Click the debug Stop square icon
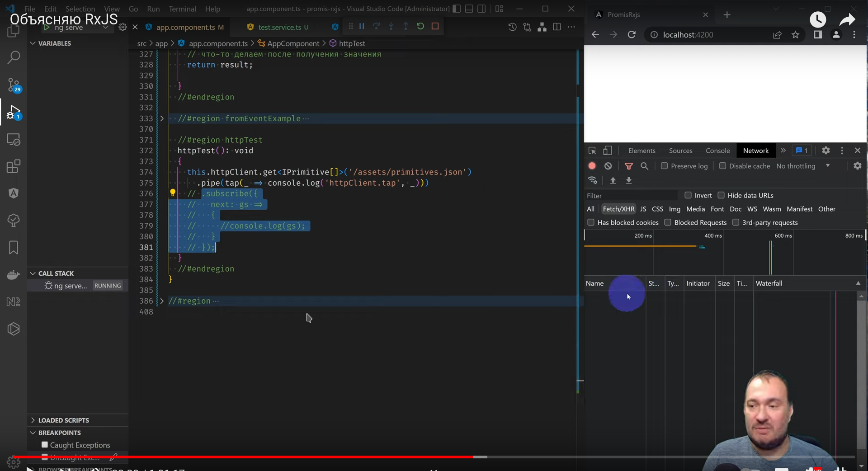This screenshot has height=471, width=868. tap(435, 26)
